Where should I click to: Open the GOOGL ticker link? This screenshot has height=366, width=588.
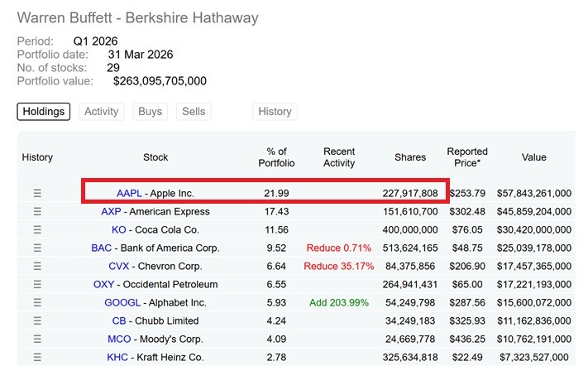122,302
